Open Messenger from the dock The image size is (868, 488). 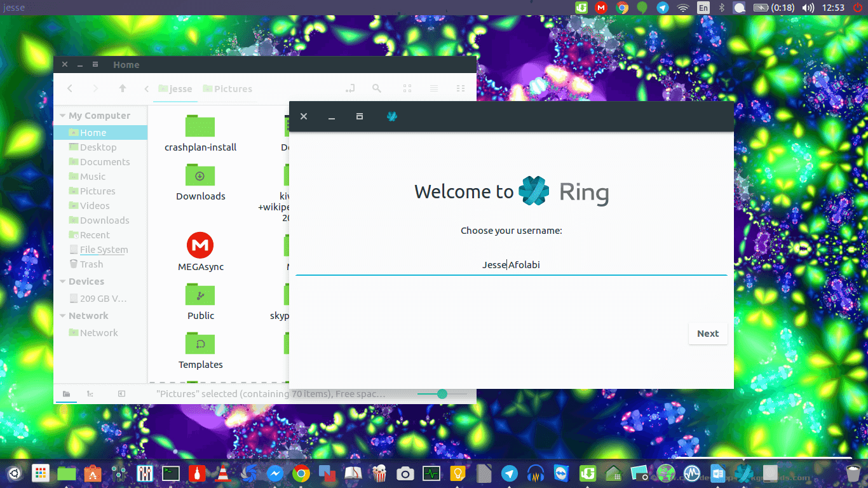point(275,473)
